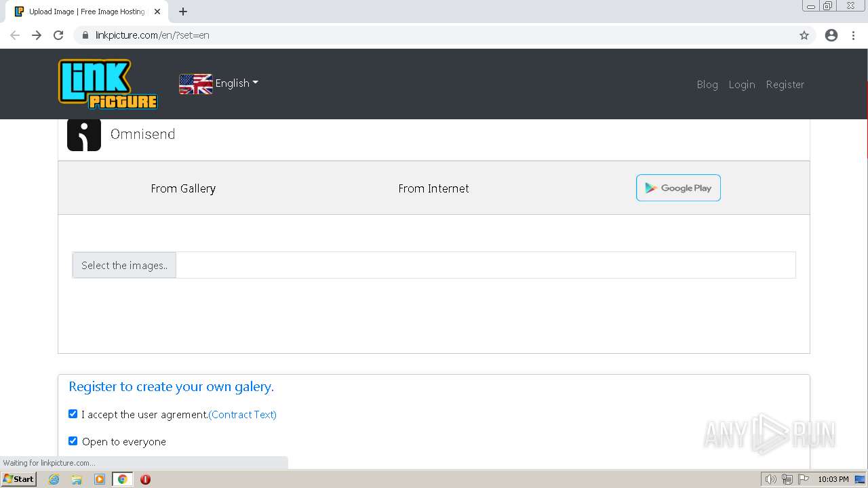Image resolution: width=868 pixels, height=488 pixels.
Task: Go forward in browser history
Action: (37, 35)
